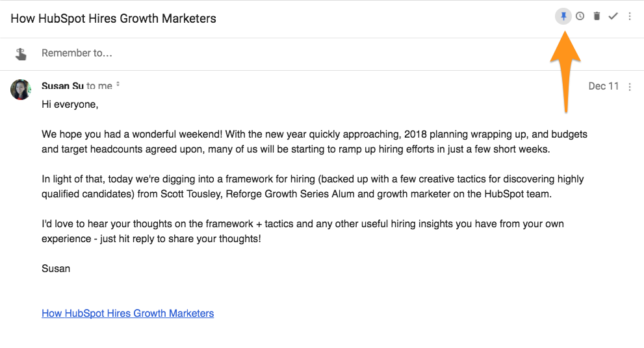Click the Dec 11 message date
The image size is (644, 348).
point(603,86)
